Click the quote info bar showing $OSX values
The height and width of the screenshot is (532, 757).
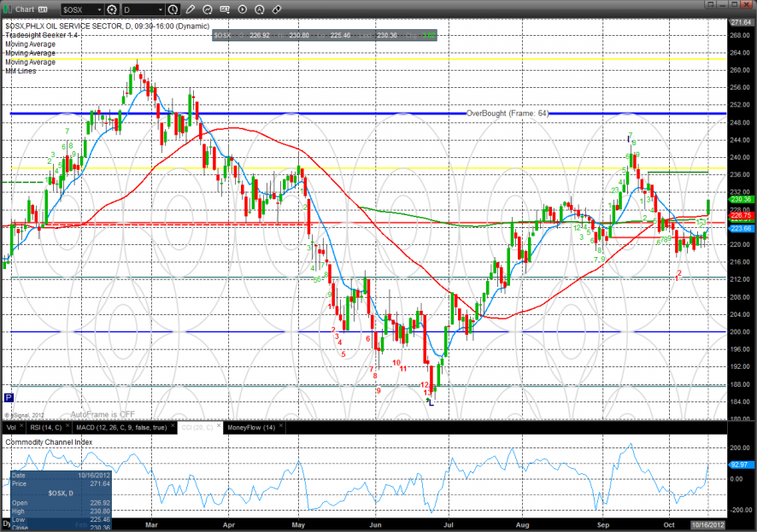click(325, 35)
